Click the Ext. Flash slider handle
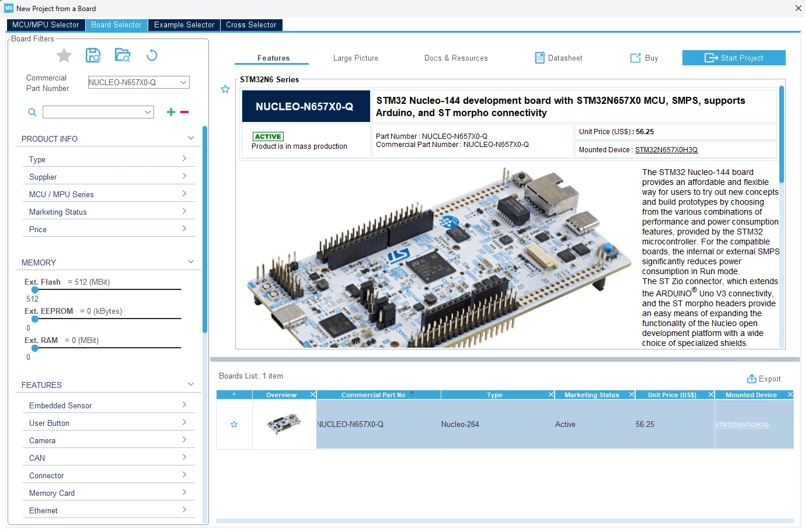The width and height of the screenshot is (805, 532). (35, 289)
